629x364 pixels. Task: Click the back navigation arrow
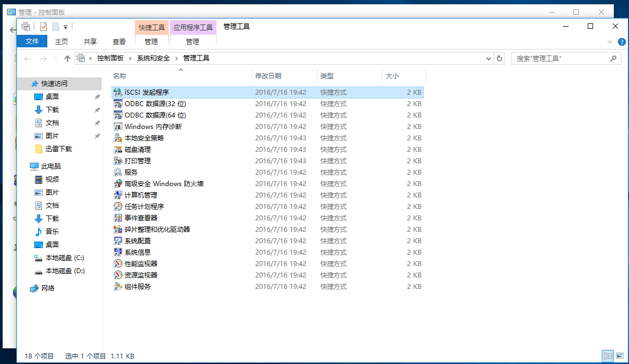[x=27, y=58]
